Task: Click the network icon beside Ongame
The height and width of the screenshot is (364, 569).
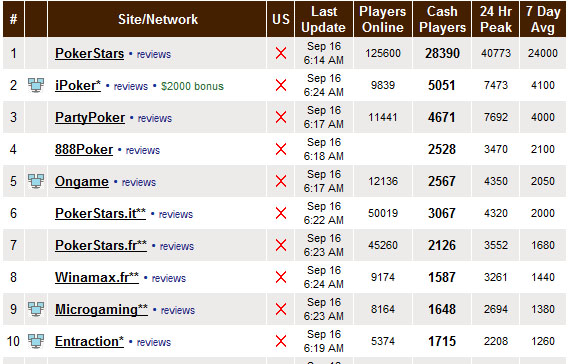Action: [x=36, y=181]
